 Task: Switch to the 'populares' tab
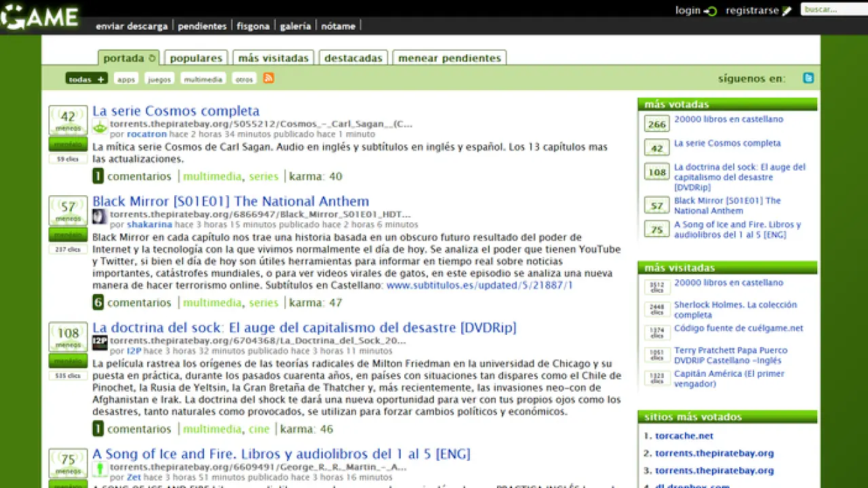(195, 58)
